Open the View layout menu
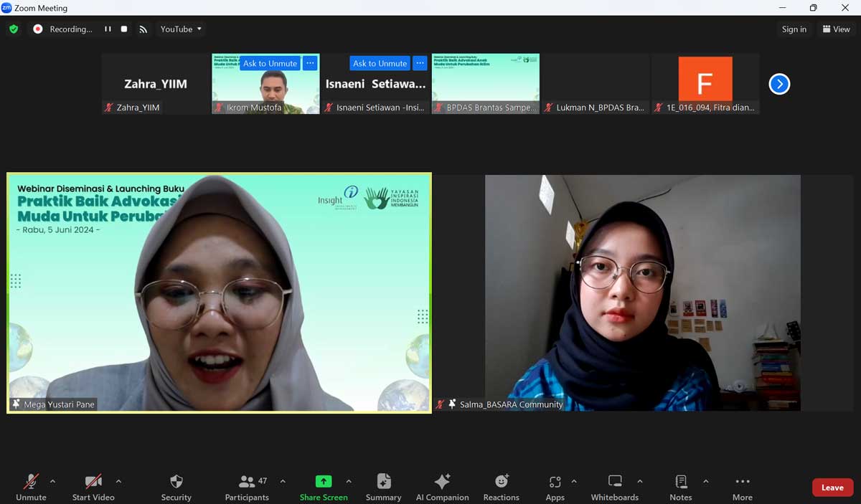The height and width of the screenshot is (504, 861). (x=836, y=29)
